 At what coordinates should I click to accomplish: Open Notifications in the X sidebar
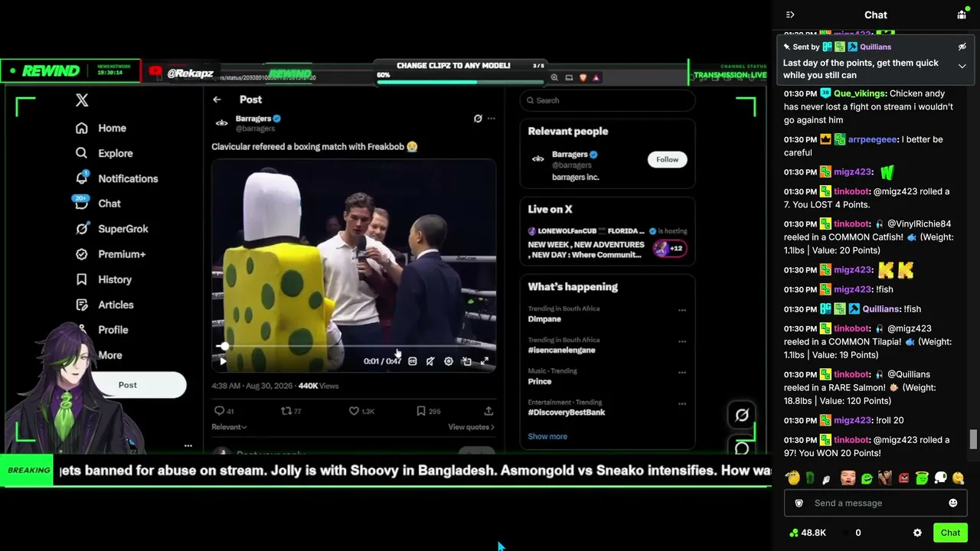click(x=116, y=178)
